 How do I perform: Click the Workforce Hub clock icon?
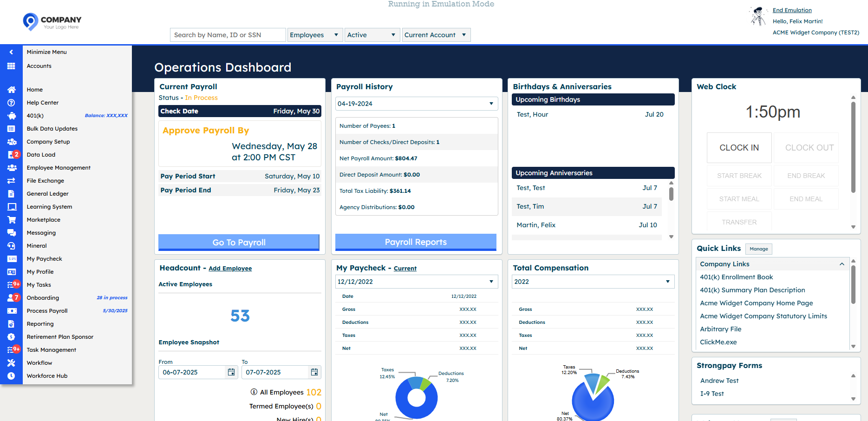[x=11, y=376]
